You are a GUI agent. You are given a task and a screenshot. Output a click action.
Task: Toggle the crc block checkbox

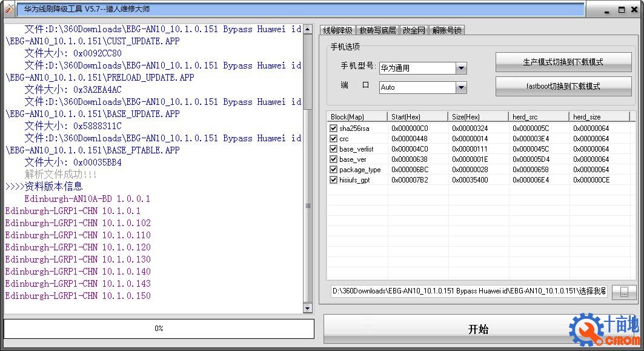pyautogui.click(x=333, y=139)
